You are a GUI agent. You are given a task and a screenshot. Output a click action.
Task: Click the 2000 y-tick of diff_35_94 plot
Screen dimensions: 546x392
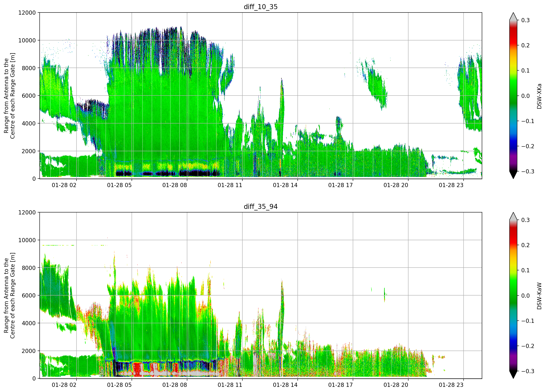29,351
